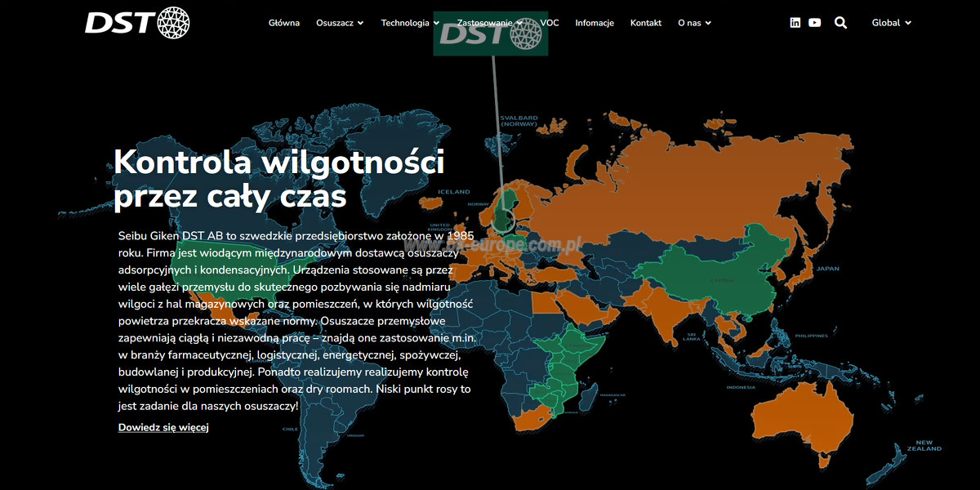This screenshot has width=980, height=490.
Task: Open the LinkedIn icon link
Action: pos(795,23)
